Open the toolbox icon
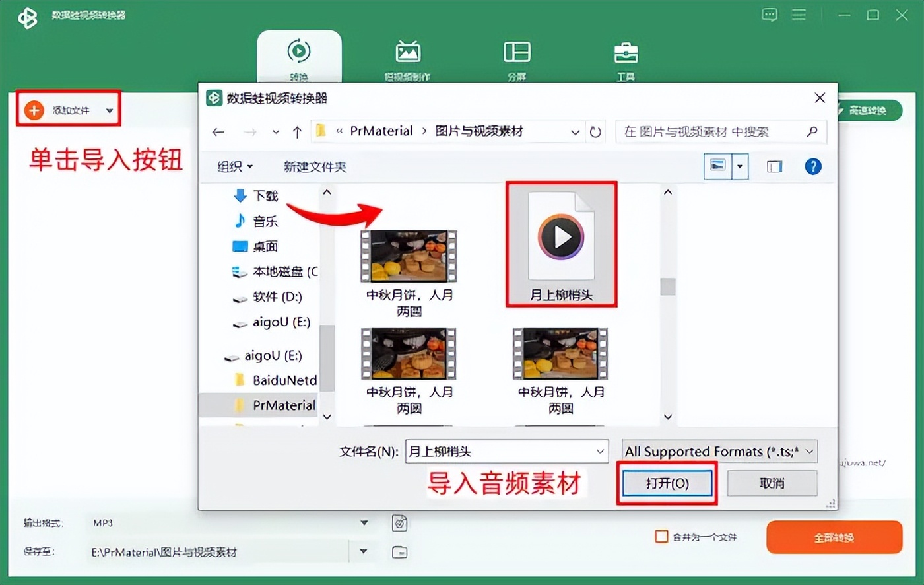The width and height of the screenshot is (924, 585). pyautogui.click(x=625, y=52)
